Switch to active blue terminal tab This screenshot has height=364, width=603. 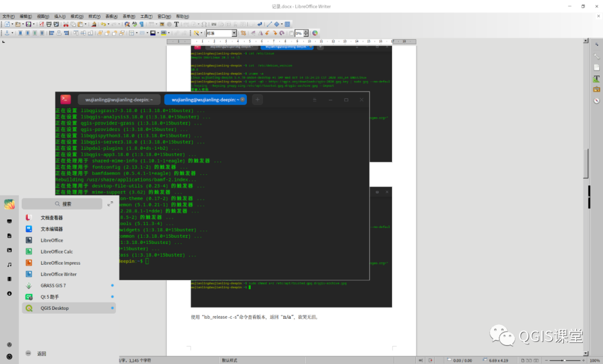click(204, 99)
